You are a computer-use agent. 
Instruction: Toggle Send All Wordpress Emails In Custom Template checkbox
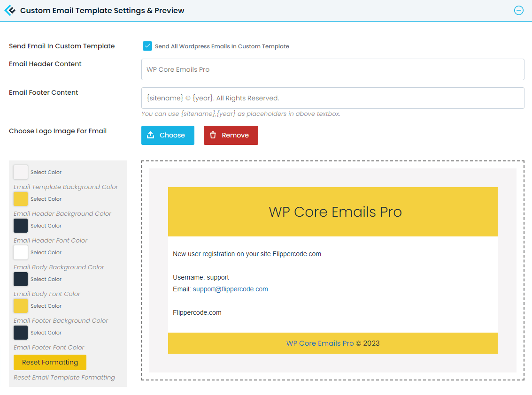click(147, 46)
